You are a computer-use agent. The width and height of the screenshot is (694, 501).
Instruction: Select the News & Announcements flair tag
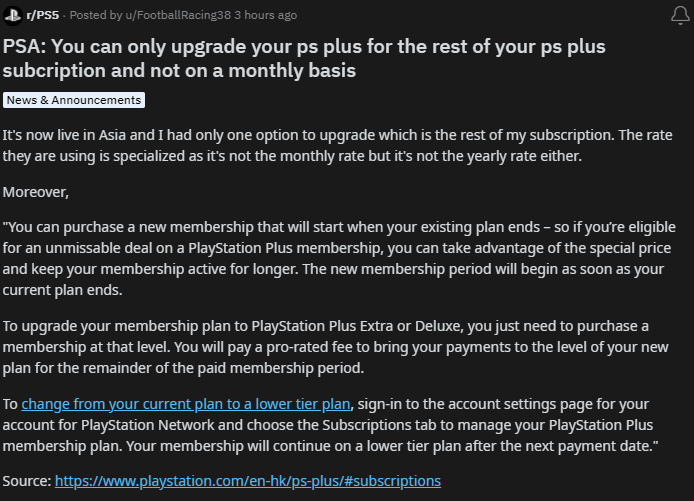click(74, 100)
